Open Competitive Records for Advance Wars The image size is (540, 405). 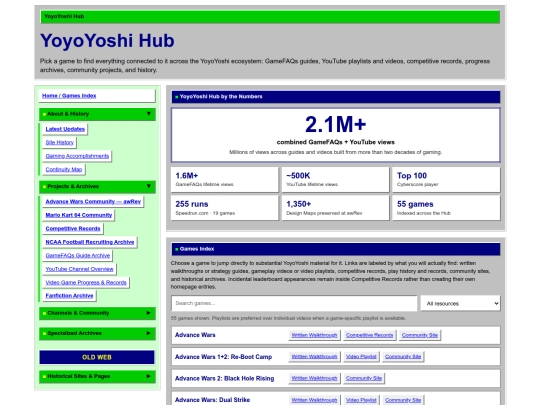pyautogui.click(x=369, y=335)
